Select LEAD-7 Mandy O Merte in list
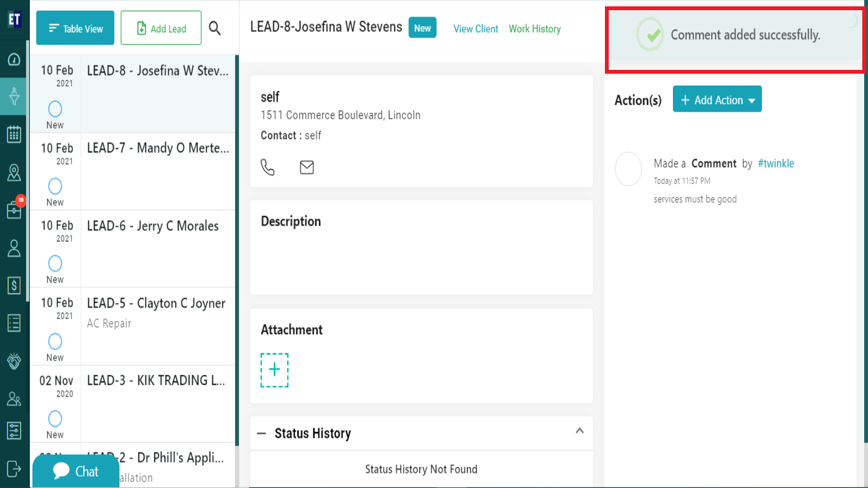 pos(133,171)
